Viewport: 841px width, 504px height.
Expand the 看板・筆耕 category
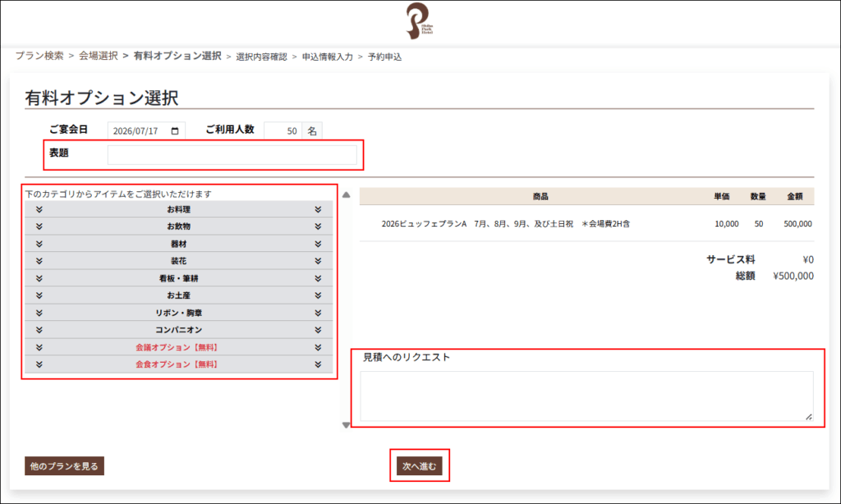[x=178, y=278]
